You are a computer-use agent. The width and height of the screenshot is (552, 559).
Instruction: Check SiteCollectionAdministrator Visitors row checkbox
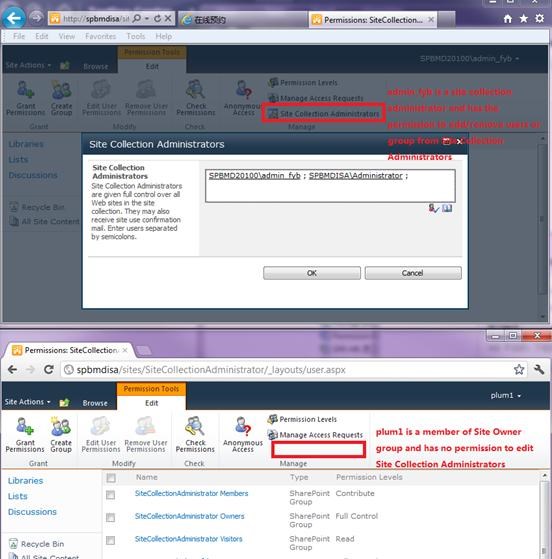(111, 540)
